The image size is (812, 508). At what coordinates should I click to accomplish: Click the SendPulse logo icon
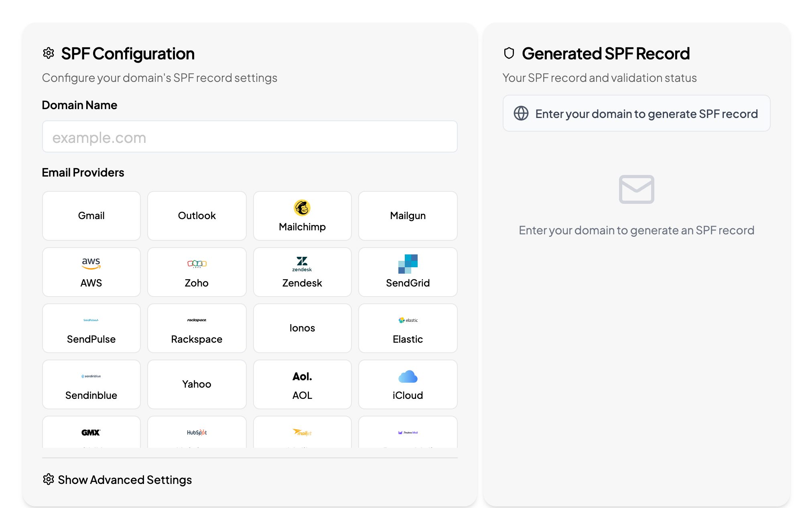click(91, 320)
